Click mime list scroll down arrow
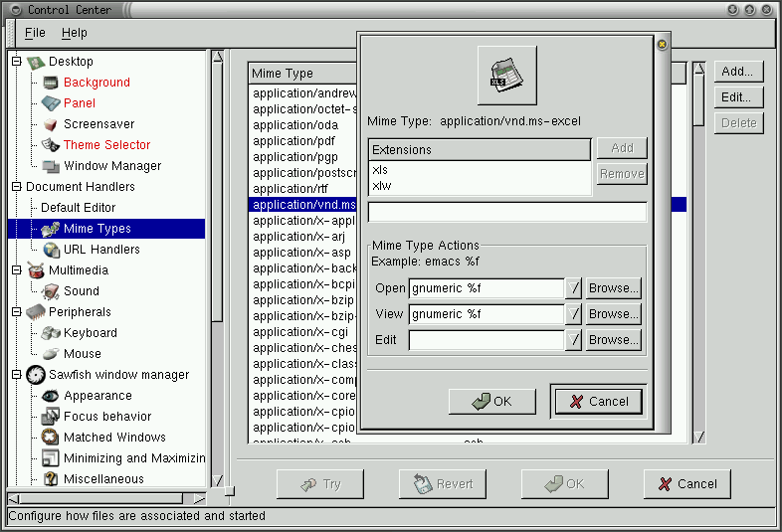This screenshot has width=782, height=532. (x=699, y=438)
